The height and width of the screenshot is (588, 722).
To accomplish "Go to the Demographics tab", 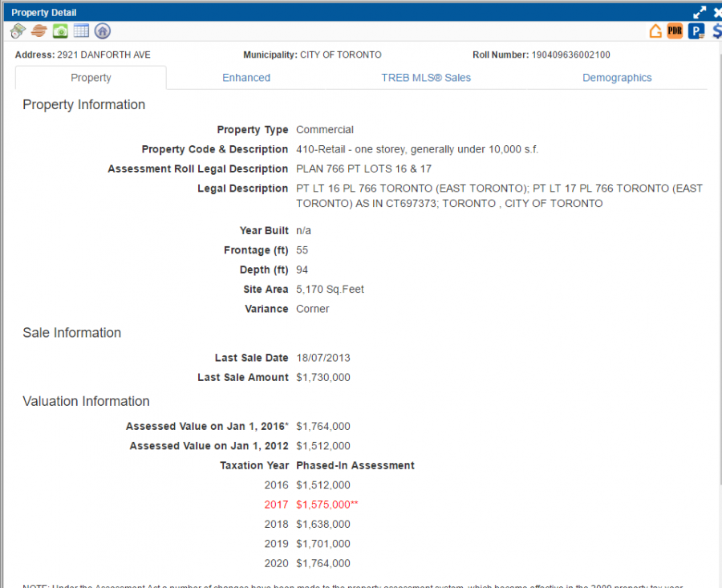I will (617, 78).
